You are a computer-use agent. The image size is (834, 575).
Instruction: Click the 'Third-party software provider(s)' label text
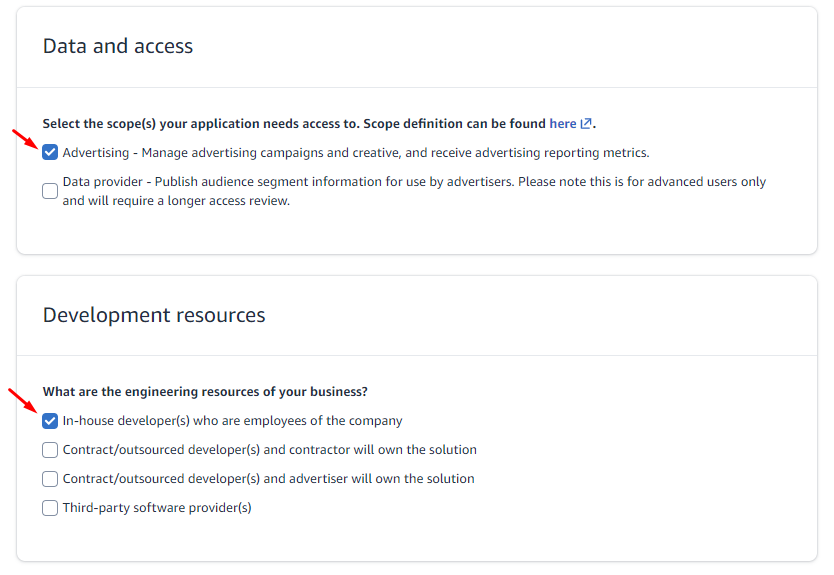pyautogui.click(x=157, y=508)
